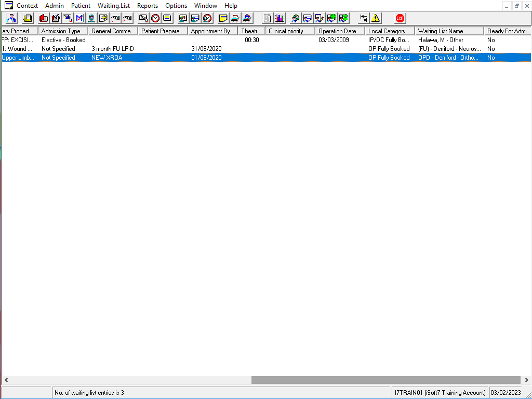Click the left arrow of horizontal scrollbar
This screenshot has height=399, width=532.
pos(6,380)
